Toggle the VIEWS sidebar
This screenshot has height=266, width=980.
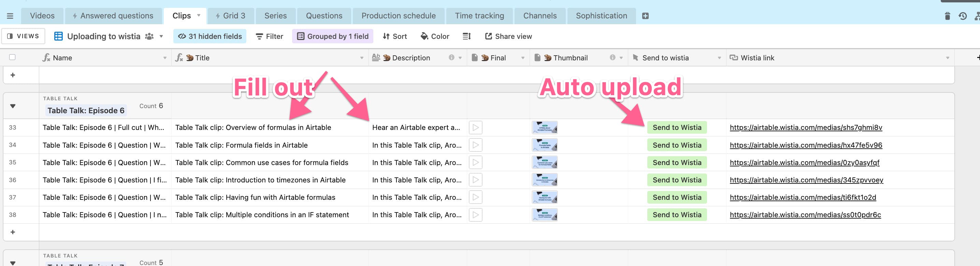23,36
